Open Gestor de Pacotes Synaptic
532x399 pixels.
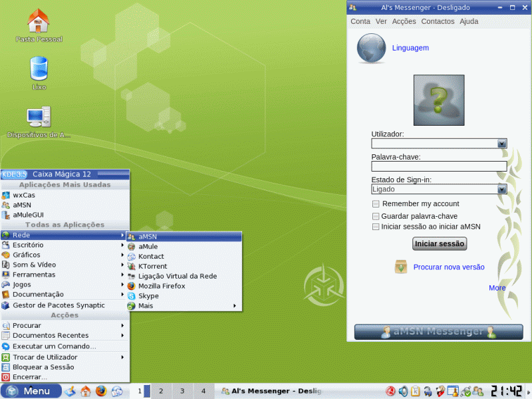[65, 305]
